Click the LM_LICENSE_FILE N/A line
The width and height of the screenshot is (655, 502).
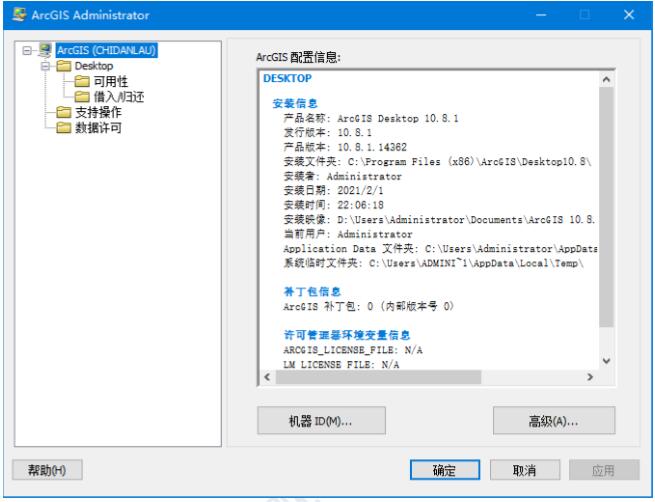coord(341,364)
